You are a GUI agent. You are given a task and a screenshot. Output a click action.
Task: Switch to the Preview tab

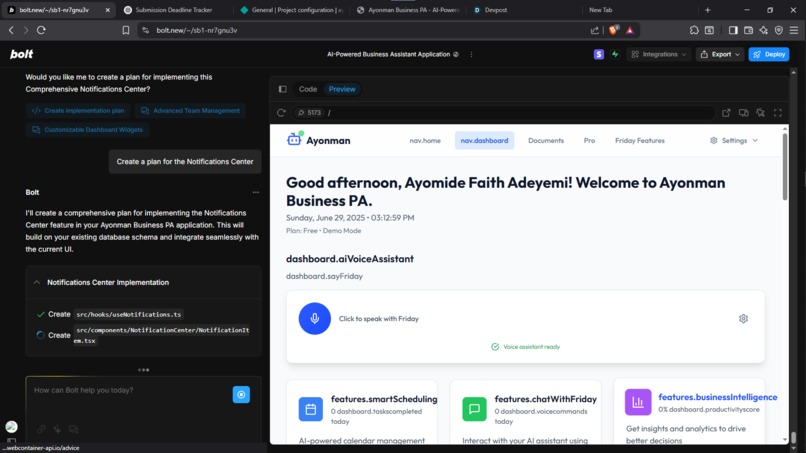342,89
